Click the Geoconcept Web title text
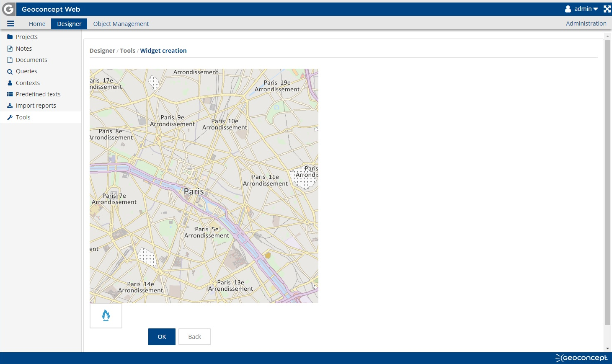 pyautogui.click(x=51, y=9)
